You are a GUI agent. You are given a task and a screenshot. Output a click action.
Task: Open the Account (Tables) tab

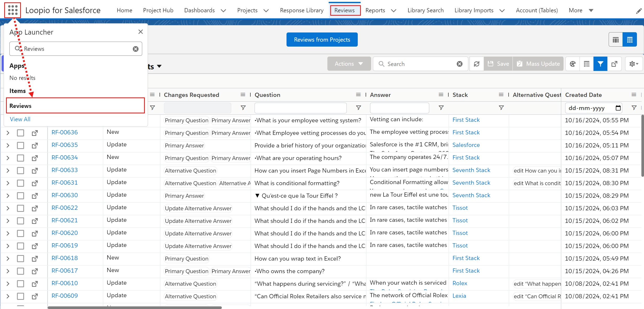pos(537,10)
